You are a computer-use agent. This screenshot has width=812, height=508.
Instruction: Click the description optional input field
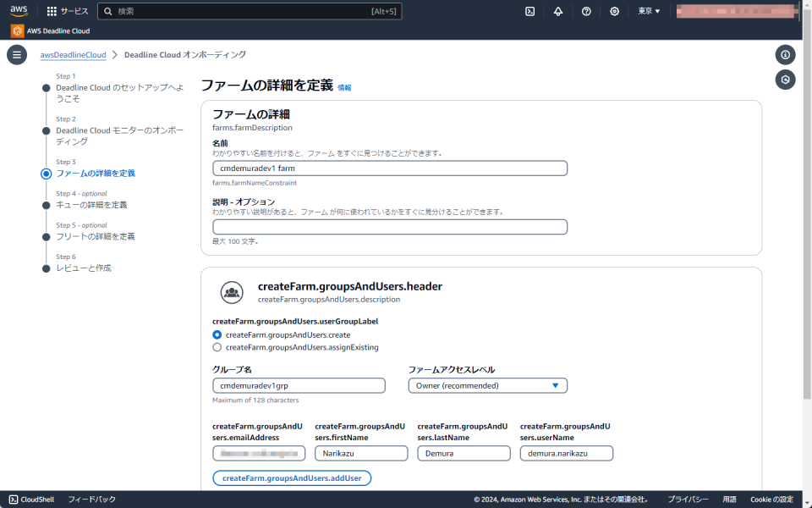(390, 227)
